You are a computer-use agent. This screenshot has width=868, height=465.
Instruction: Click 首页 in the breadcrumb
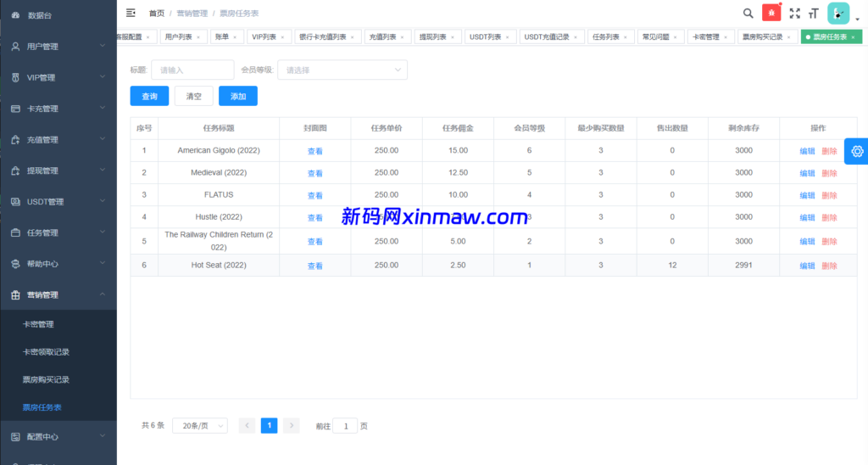pos(157,14)
